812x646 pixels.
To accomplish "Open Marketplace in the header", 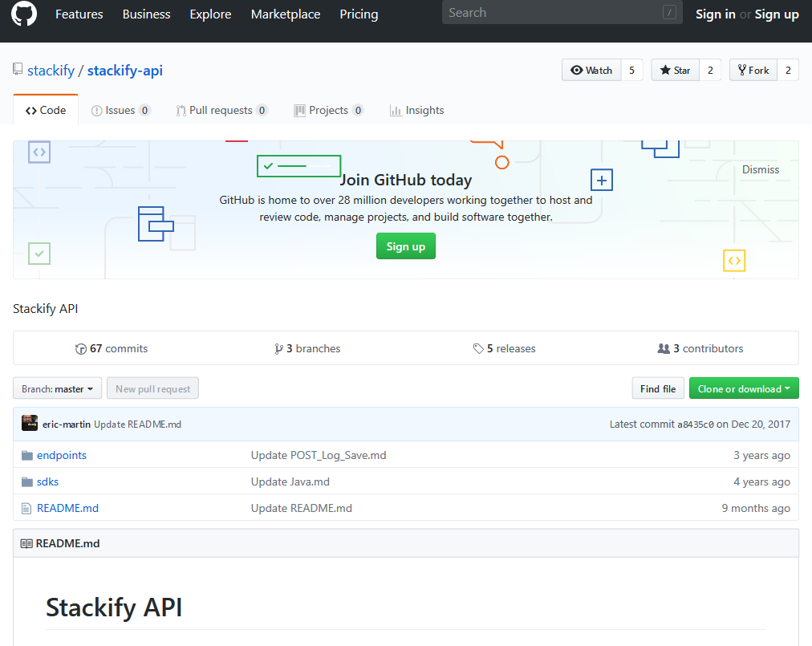I will pyautogui.click(x=286, y=14).
